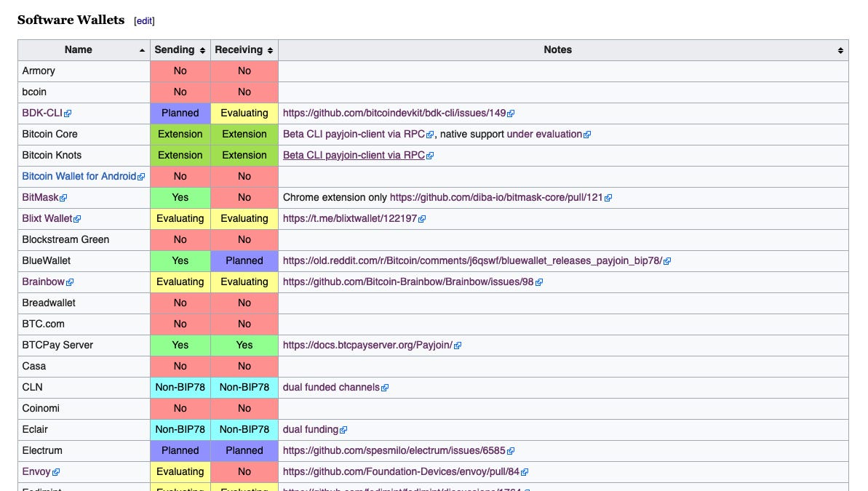This screenshot has width=868, height=491.
Task: Click external icon after Bitcoin Knots' Beta CLI link
Action: (430, 156)
